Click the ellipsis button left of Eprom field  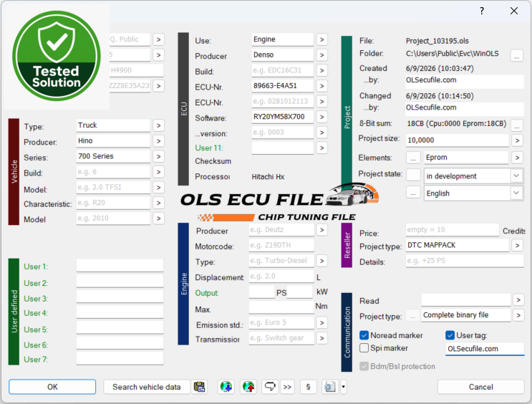coord(413,158)
